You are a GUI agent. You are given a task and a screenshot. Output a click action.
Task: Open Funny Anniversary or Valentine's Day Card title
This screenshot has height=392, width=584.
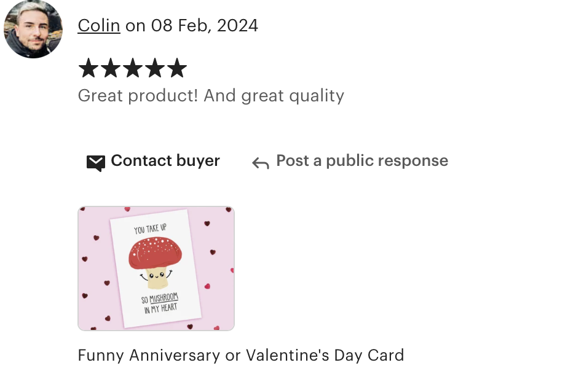pos(241,355)
